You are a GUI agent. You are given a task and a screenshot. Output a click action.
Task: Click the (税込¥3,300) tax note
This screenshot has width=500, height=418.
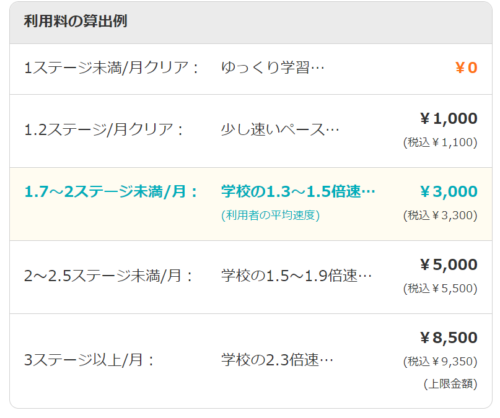click(440, 216)
